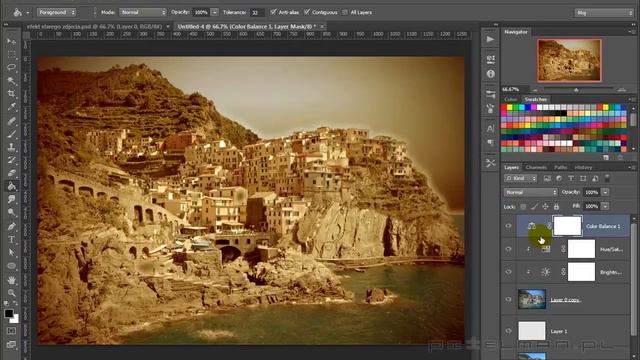Select the Path Selection tool
Viewport: 640px width, 360px height.
point(11,253)
